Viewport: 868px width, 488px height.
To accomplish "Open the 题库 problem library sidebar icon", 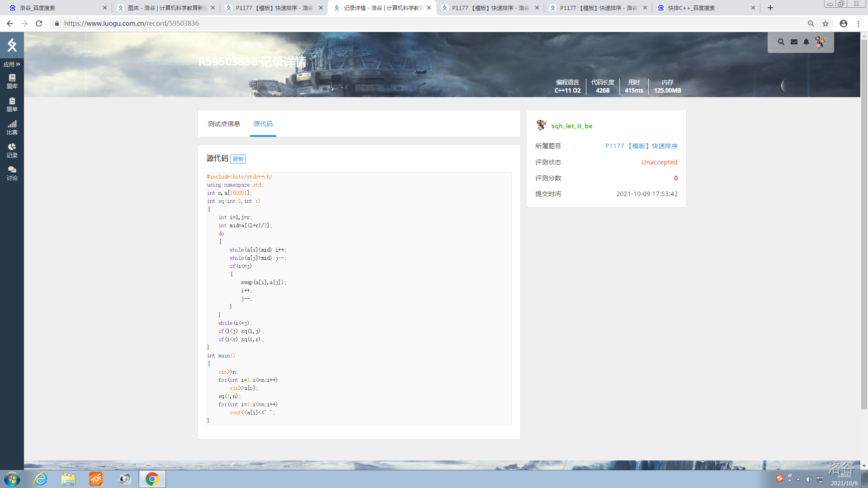I will point(12,81).
